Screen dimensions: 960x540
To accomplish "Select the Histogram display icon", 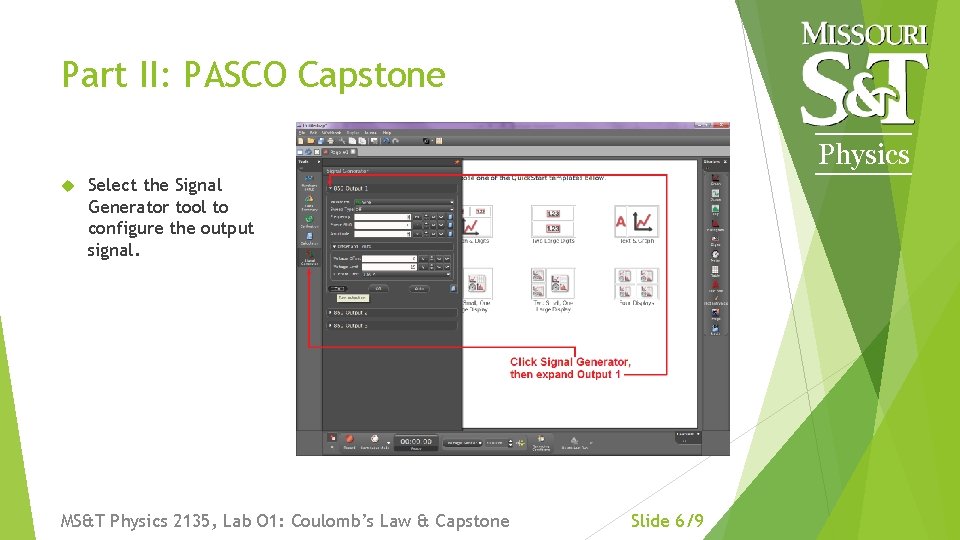I will (715, 225).
